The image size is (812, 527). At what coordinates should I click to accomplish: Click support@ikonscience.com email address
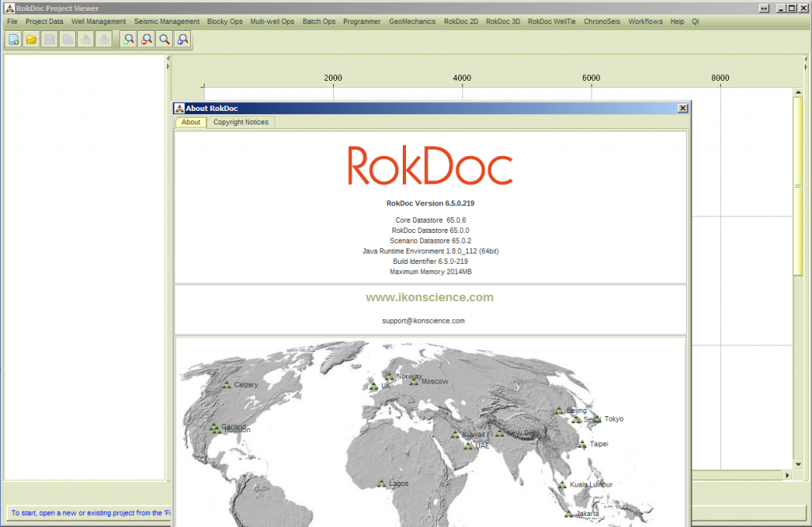pos(423,320)
